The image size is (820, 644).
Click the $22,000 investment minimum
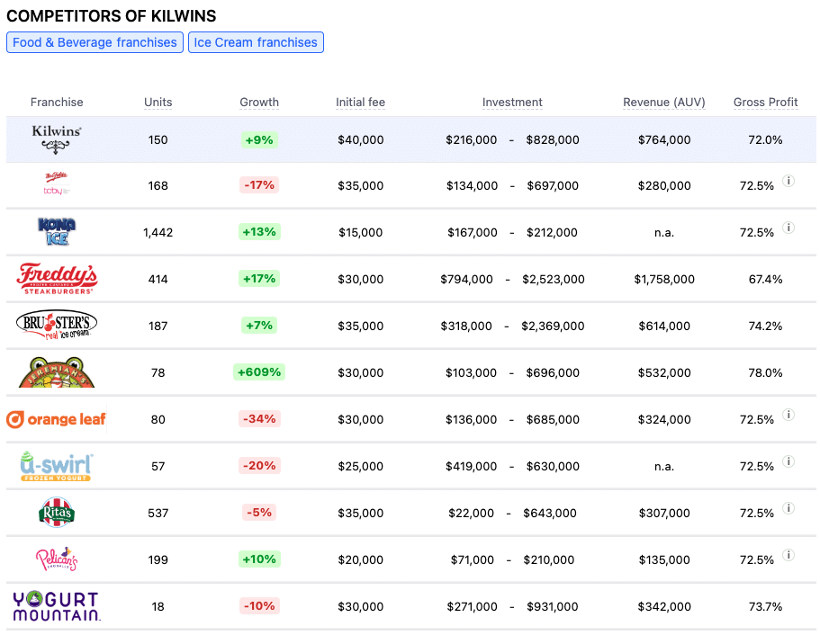point(471,513)
